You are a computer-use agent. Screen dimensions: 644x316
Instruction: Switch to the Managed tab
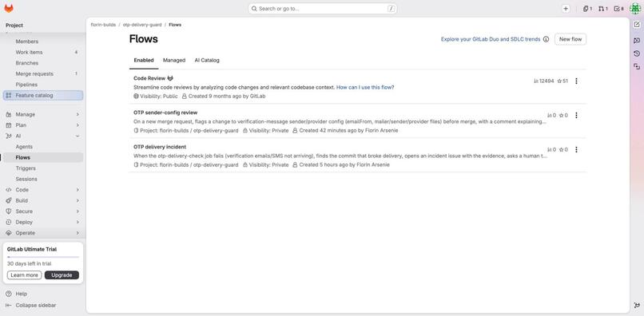tap(174, 61)
